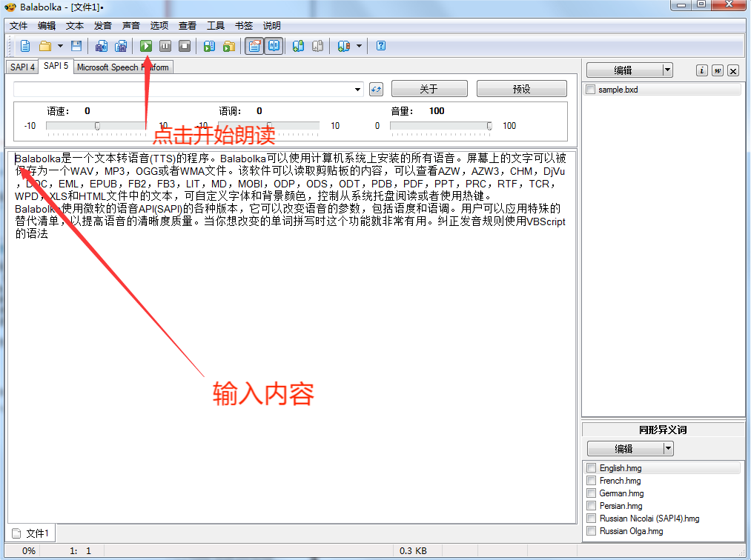The height and width of the screenshot is (560, 751).
Task: Click the green Play button to start reading
Action: [x=146, y=46]
